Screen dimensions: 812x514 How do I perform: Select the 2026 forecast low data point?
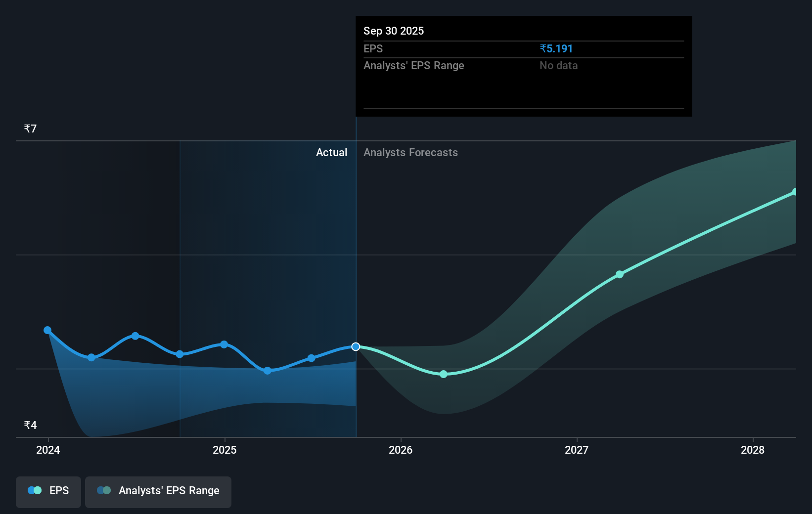(x=444, y=374)
